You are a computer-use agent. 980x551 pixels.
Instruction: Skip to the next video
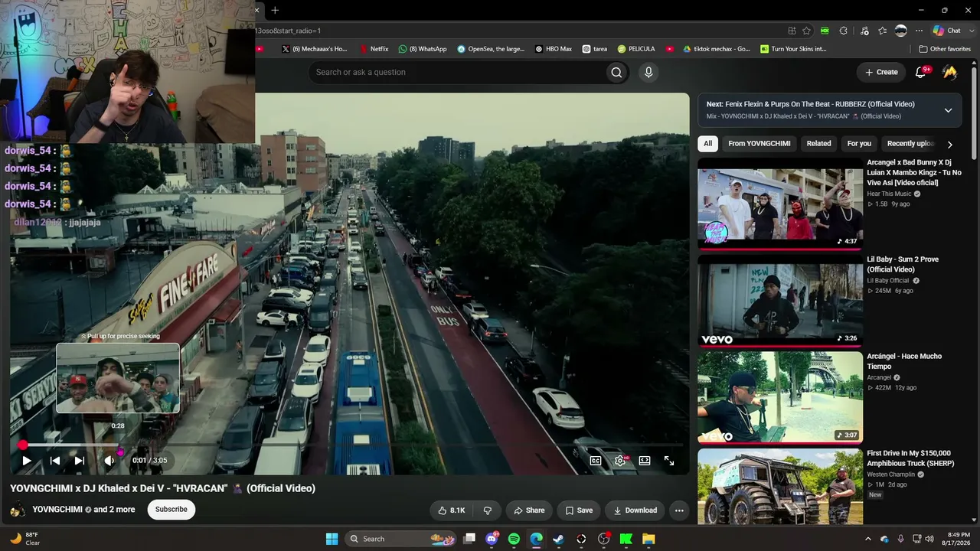click(x=80, y=461)
